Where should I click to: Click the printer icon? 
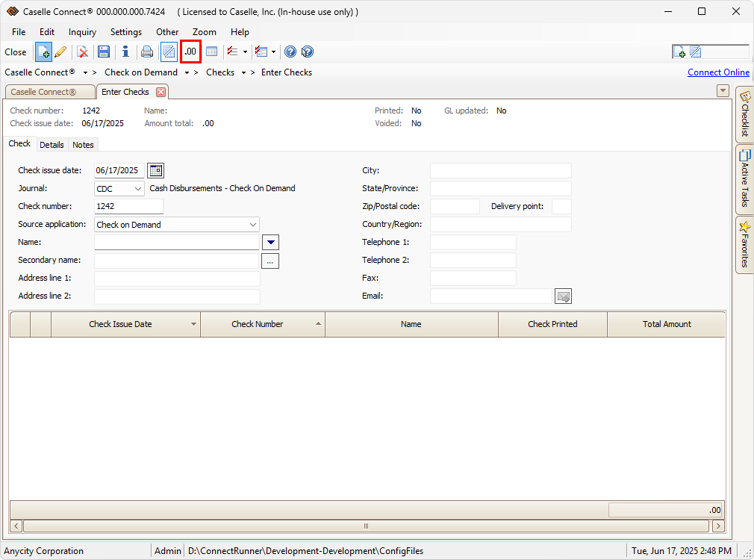click(147, 52)
